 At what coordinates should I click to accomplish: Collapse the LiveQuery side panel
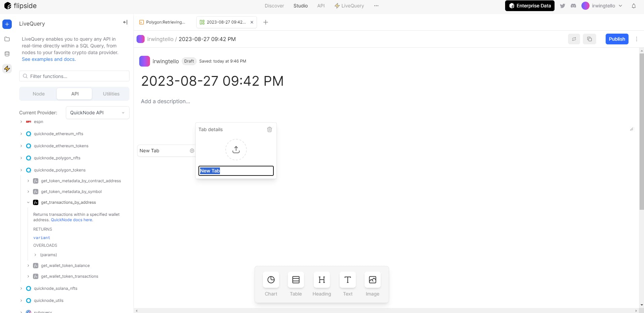click(x=125, y=23)
